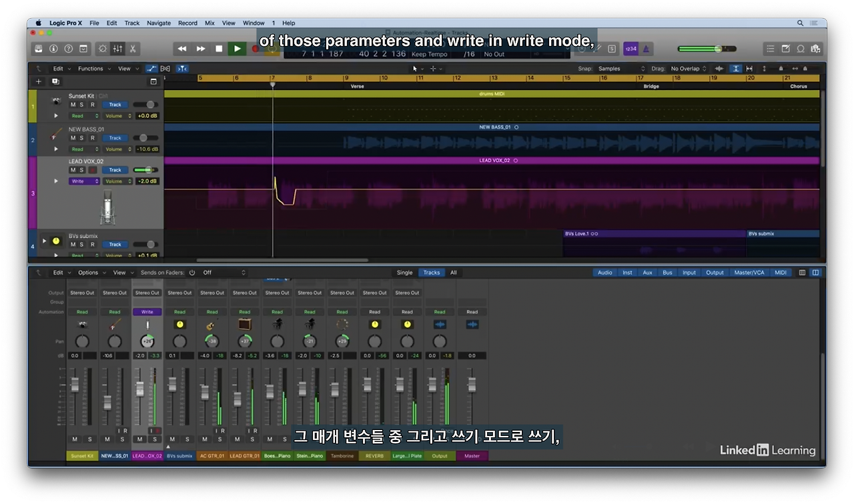Toggle Show Automation button in tracks area
Image resolution: width=854 pixels, height=504 pixels.
click(x=152, y=69)
